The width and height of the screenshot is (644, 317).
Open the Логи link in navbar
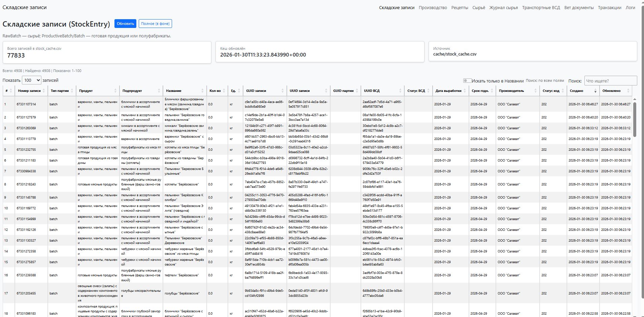pos(630,8)
